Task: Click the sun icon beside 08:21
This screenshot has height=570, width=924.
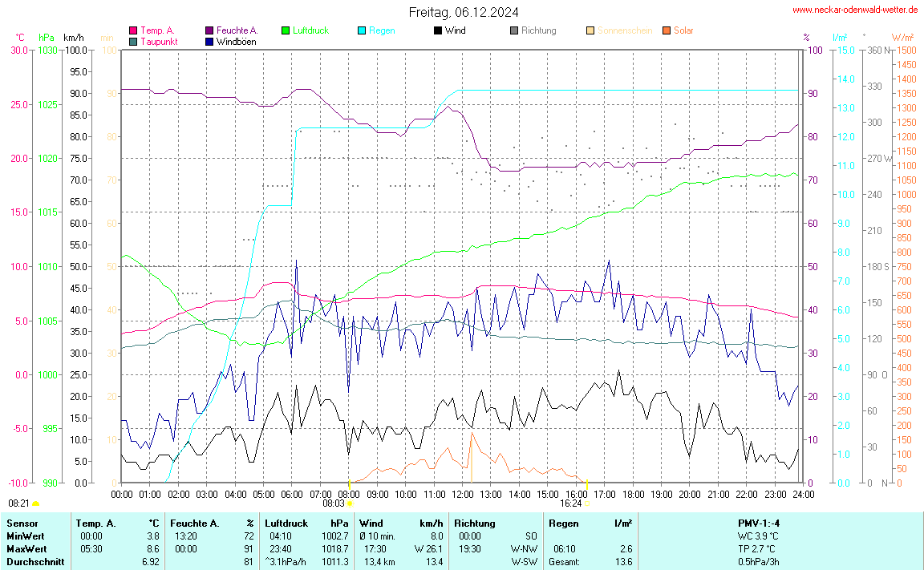Action: [x=35, y=503]
